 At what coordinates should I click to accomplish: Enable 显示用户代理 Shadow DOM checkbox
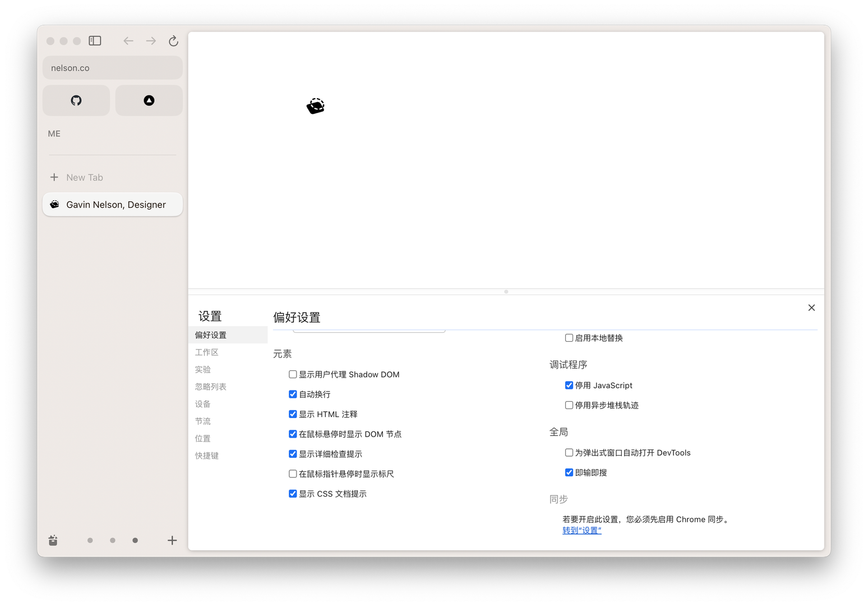(293, 374)
